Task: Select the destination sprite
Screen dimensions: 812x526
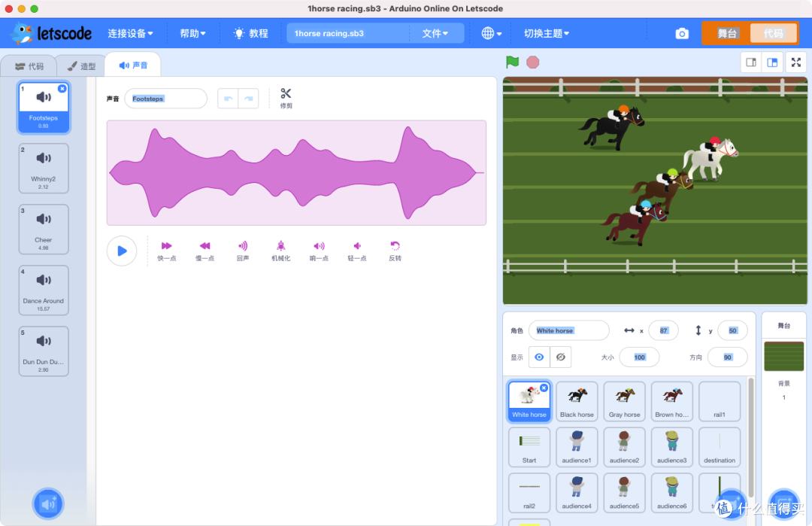Action: click(x=720, y=447)
